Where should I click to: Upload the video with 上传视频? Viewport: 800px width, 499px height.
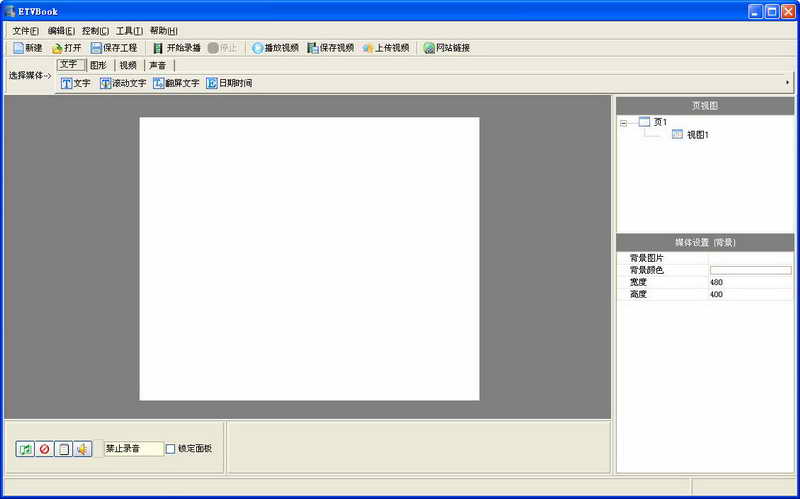pos(386,48)
